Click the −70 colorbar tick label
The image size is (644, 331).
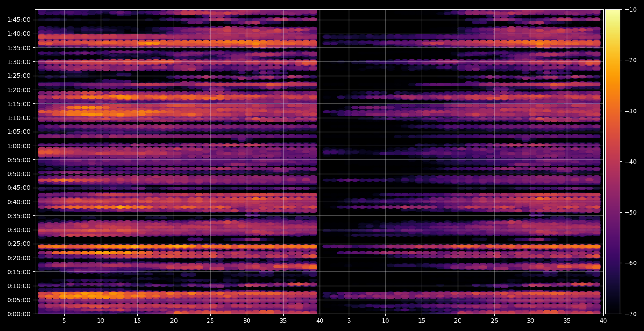[x=630, y=314]
